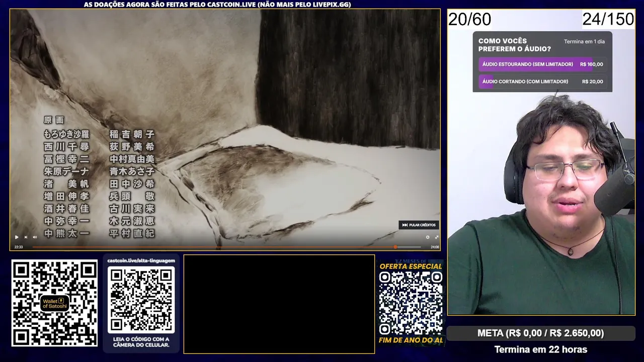
Task: Mute the video player volume icon
Action: pos(35,237)
